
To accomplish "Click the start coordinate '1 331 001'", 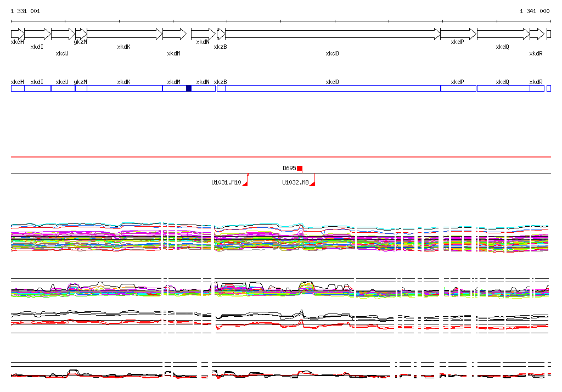I will coord(25,11).
